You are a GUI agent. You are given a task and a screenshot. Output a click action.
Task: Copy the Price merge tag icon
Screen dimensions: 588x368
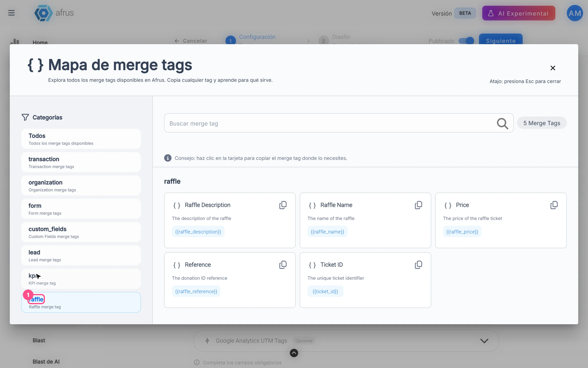554,205
